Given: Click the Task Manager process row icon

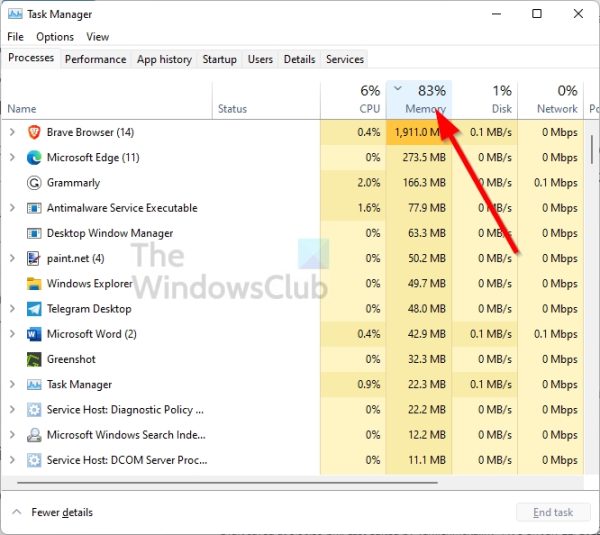Looking at the screenshot, I should (x=34, y=385).
